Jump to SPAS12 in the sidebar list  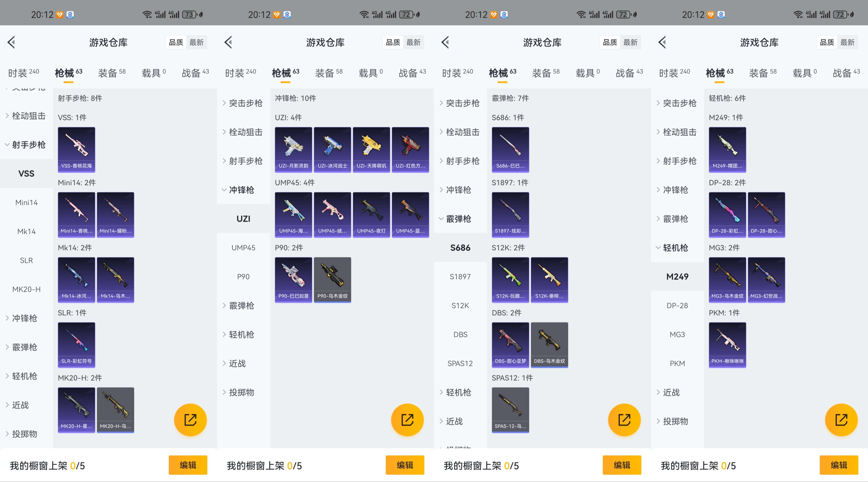(460, 363)
